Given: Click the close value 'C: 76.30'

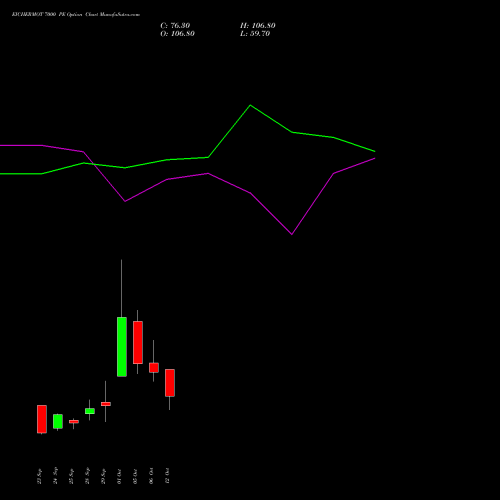Looking at the screenshot, I should pos(175,26).
